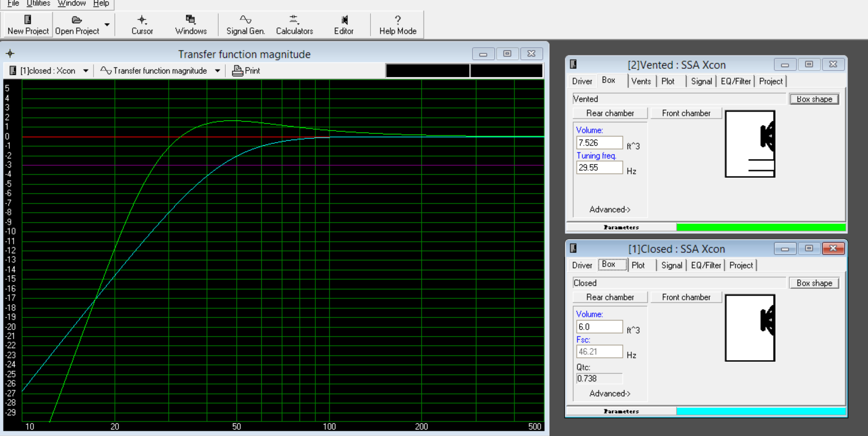Open EQ/Filter tab in Vented window
868x436 pixels.
[x=735, y=81]
